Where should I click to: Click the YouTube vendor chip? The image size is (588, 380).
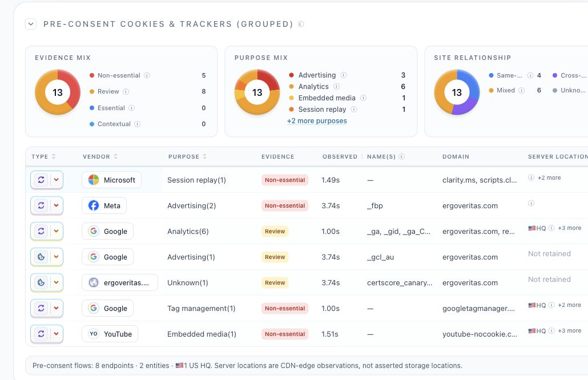point(110,334)
